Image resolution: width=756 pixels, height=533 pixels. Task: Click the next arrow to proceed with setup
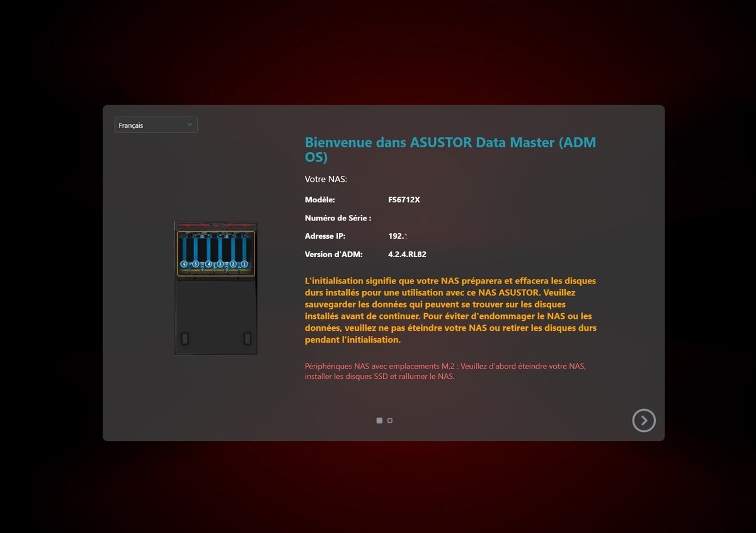coord(644,420)
